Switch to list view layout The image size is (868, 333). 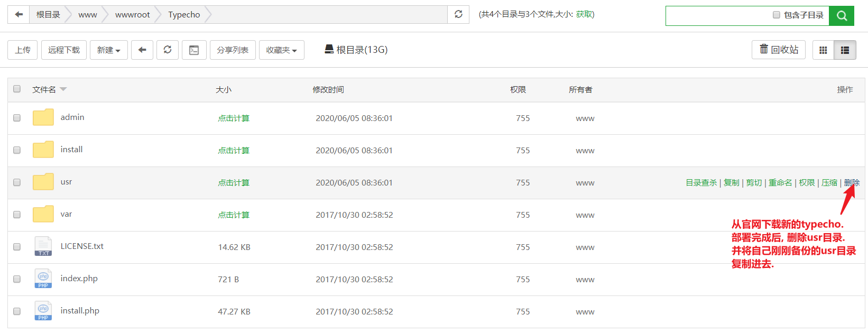tap(845, 50)
